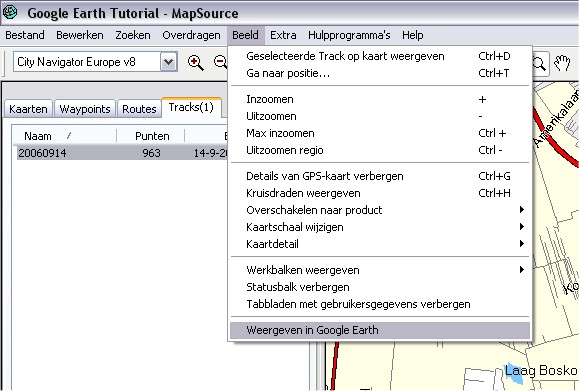Screen dimensions: 579x391
Task: Expand Overschakelen naar product submenu
Action: pos(380,210)
